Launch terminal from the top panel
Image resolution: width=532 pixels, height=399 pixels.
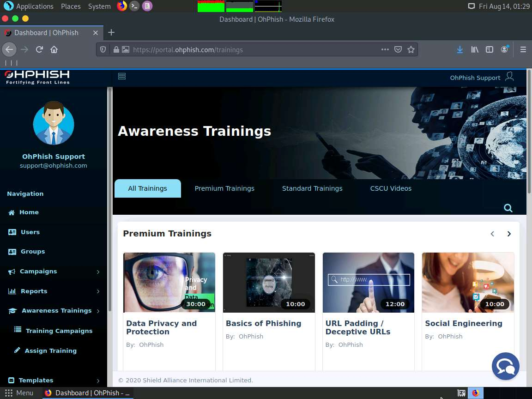(134, 6)
